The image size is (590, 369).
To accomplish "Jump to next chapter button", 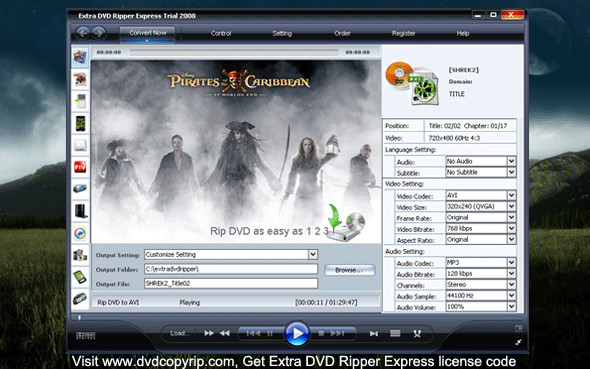I will pyautogui.click(x=337, y=333).
